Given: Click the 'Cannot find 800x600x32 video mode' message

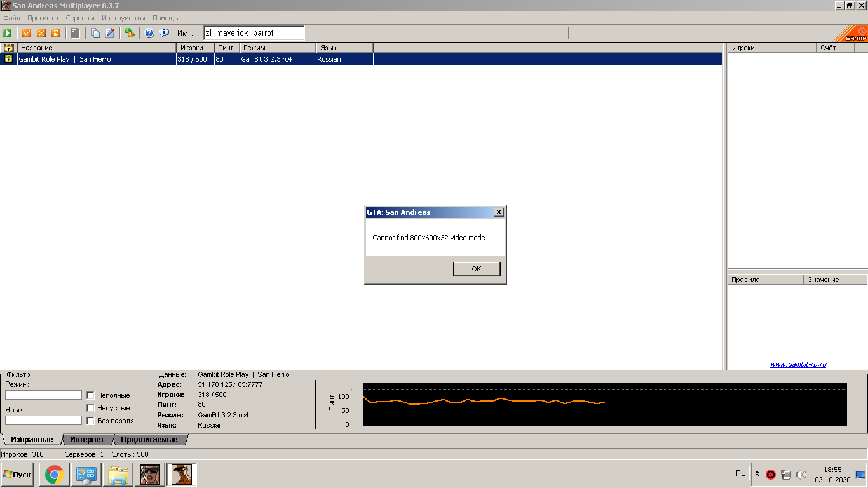Looking at the screenshot, I should coord(429,238).
